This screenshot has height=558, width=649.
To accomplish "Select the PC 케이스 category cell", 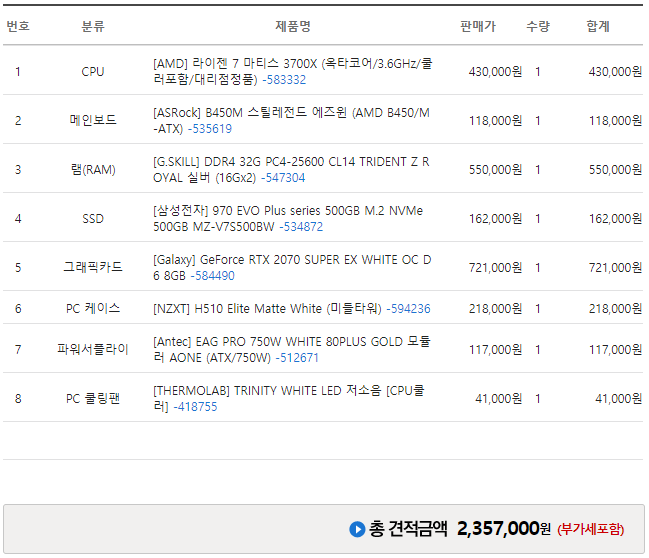I will point(93,308).
